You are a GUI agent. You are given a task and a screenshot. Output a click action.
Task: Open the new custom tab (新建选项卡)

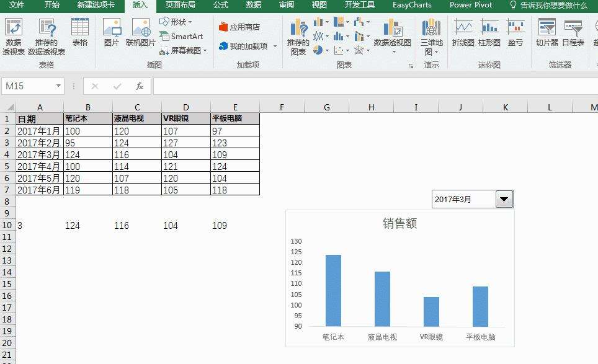[x=96, y=5]
